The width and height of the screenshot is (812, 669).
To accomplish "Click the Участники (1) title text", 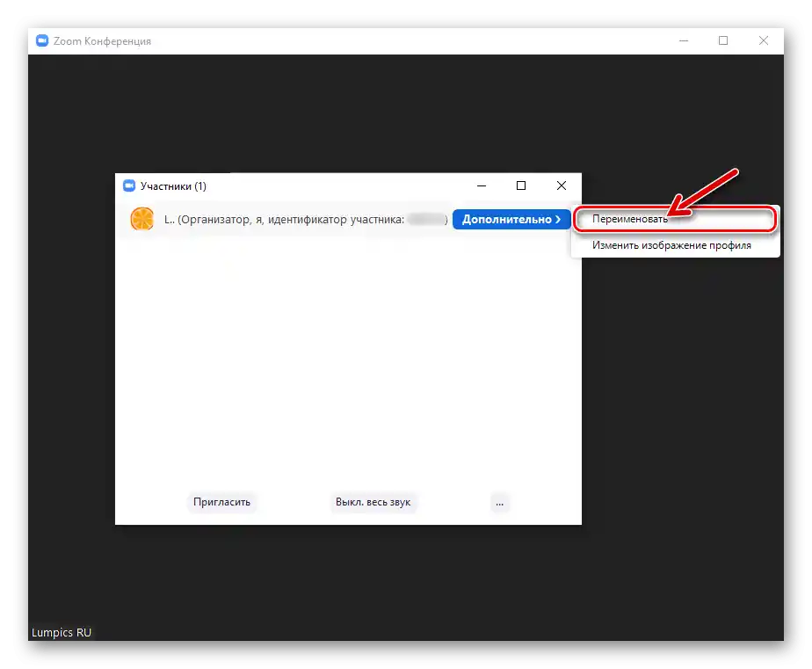I will [x=173, y=186].
